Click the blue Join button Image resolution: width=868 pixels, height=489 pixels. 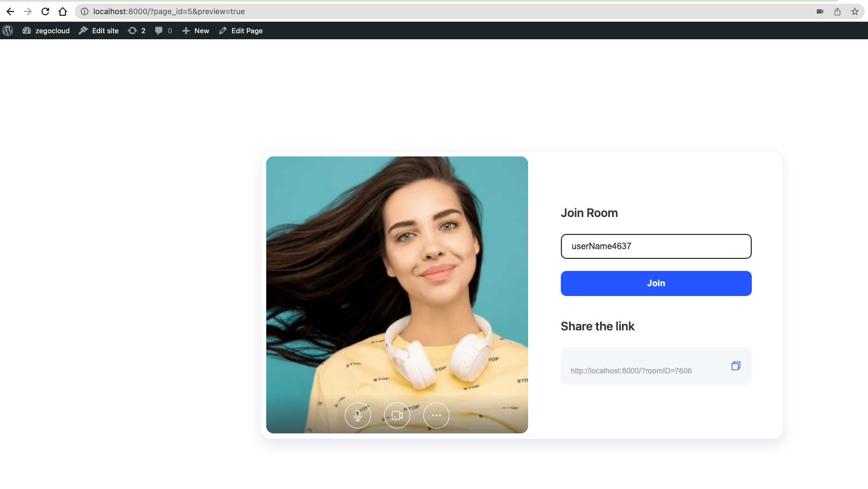(x=656, y=283)
